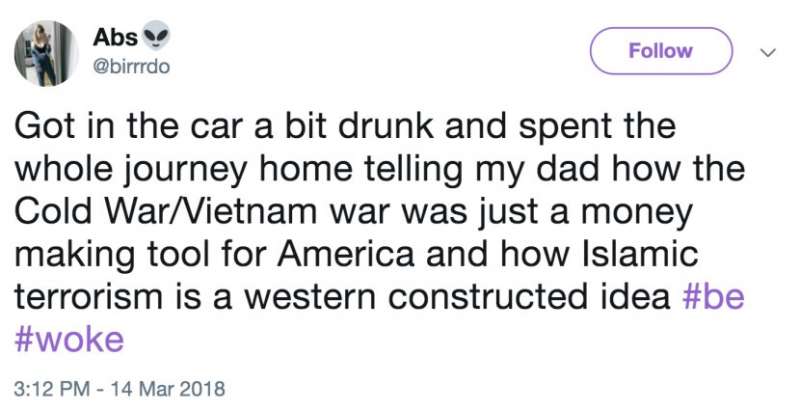Image resolution: width=800 pixels, height=411 pixels.
Task: Expand the chevron menu beside Follow
Action: click(x=768, y=50)
